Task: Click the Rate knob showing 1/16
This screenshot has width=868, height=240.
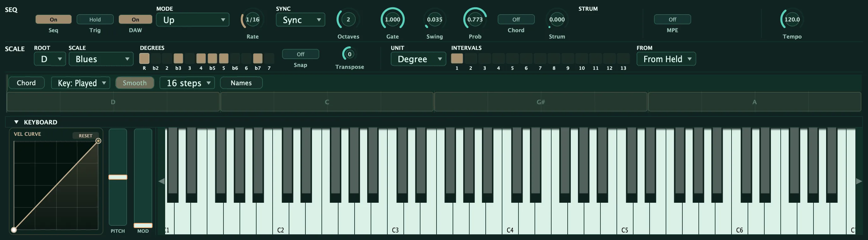Action: click(252, 19)
